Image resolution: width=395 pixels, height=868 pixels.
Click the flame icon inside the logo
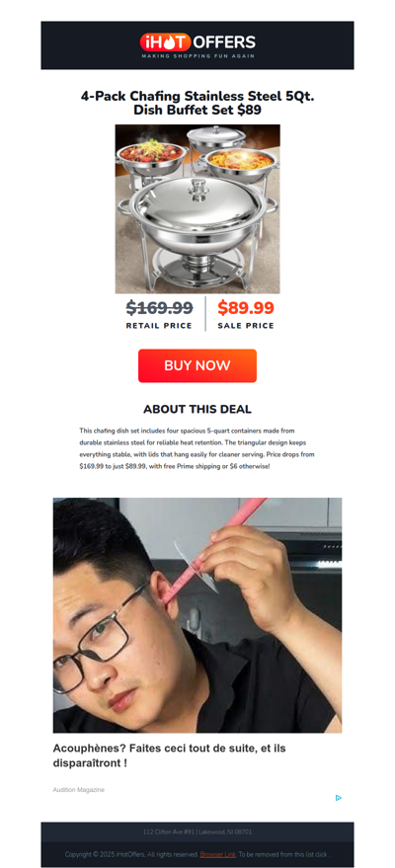(x=170, y=42)
